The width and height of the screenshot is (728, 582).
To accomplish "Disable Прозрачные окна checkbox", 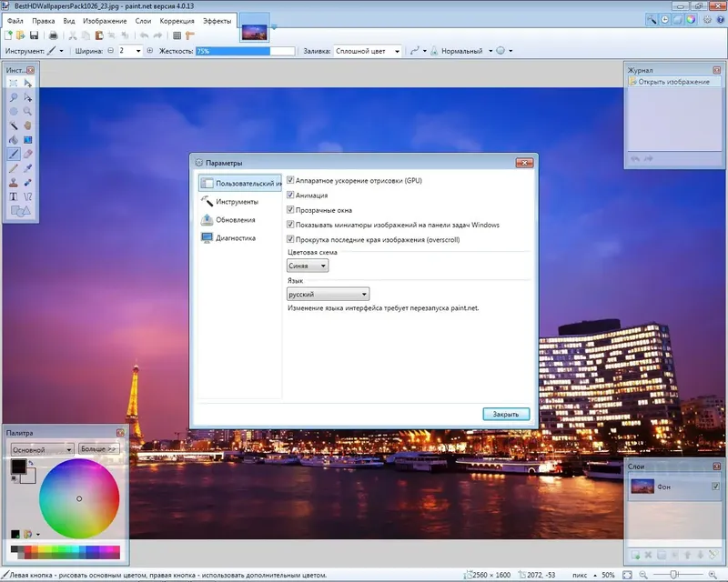I will (x=290, y=209).
